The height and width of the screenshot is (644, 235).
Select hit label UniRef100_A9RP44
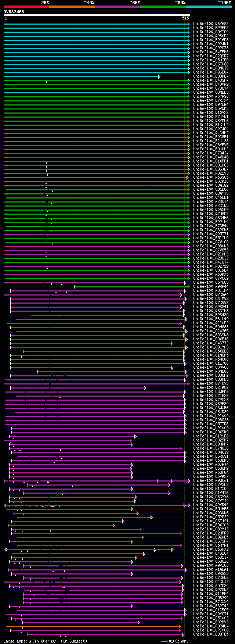click(x=211, y=287)
